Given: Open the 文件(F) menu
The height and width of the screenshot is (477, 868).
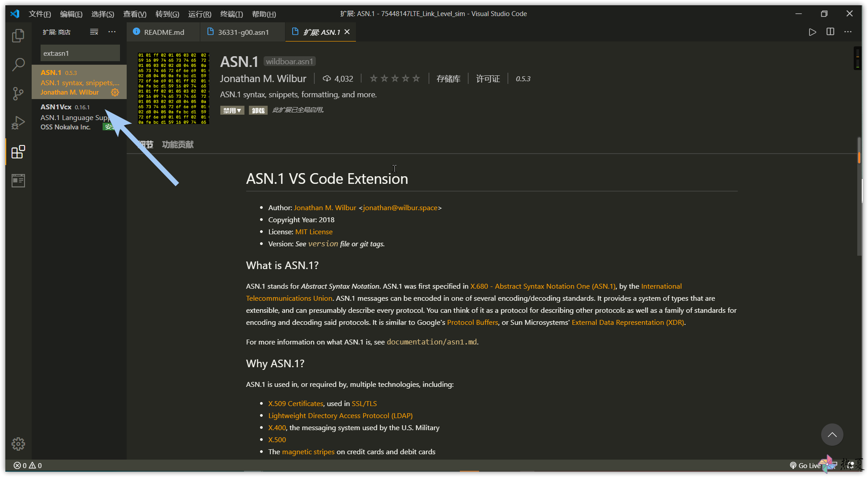Looking at the screenshot, I should [x=40, y=14].
